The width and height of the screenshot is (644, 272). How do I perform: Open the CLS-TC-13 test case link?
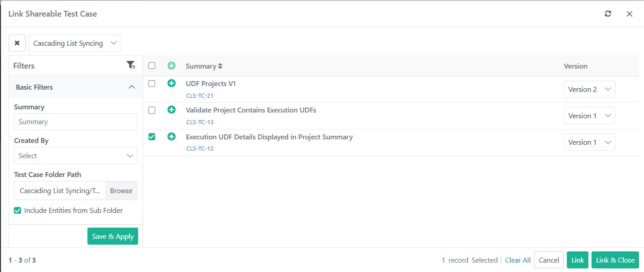200,122
